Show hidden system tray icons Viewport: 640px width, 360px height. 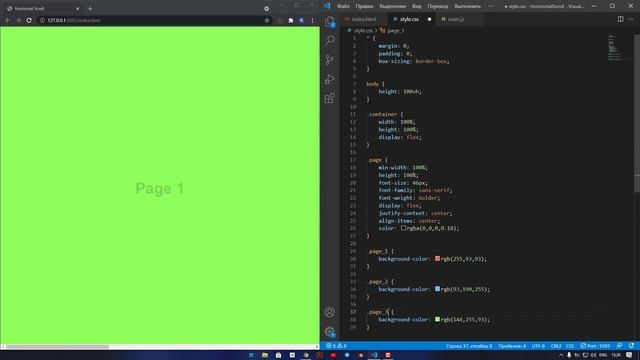(561, 355)
